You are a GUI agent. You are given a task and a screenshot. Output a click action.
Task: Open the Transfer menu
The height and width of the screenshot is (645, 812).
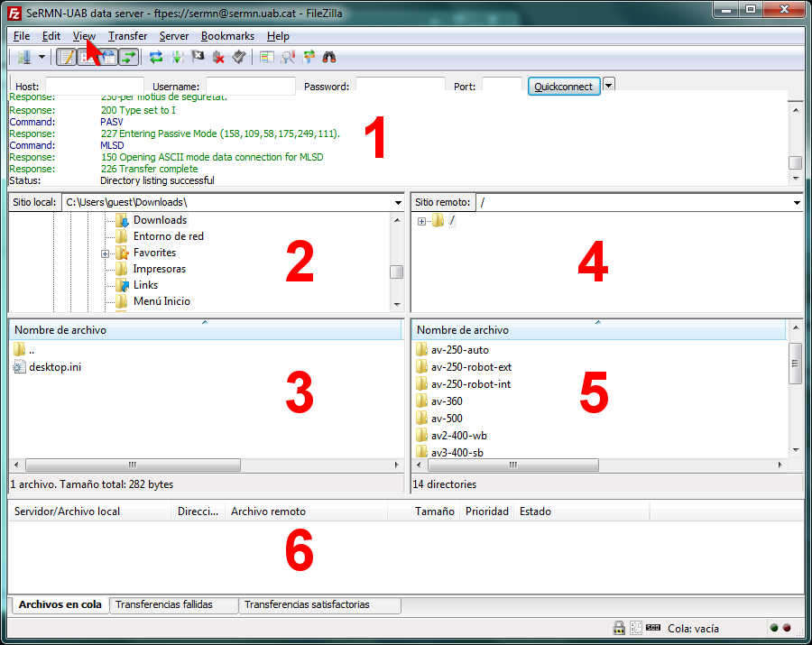click(127, 36)
